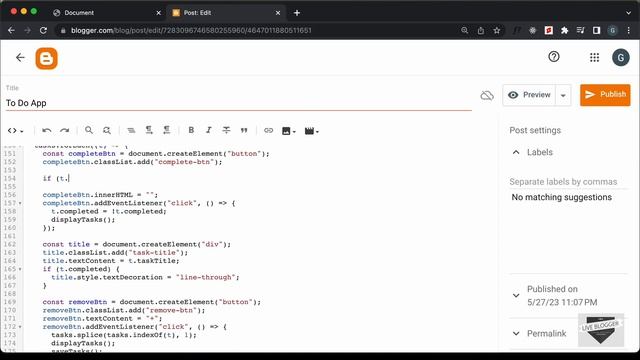Screen dimensions: 640x360
Task: Preview the post
Action: (x=529, y=95)
